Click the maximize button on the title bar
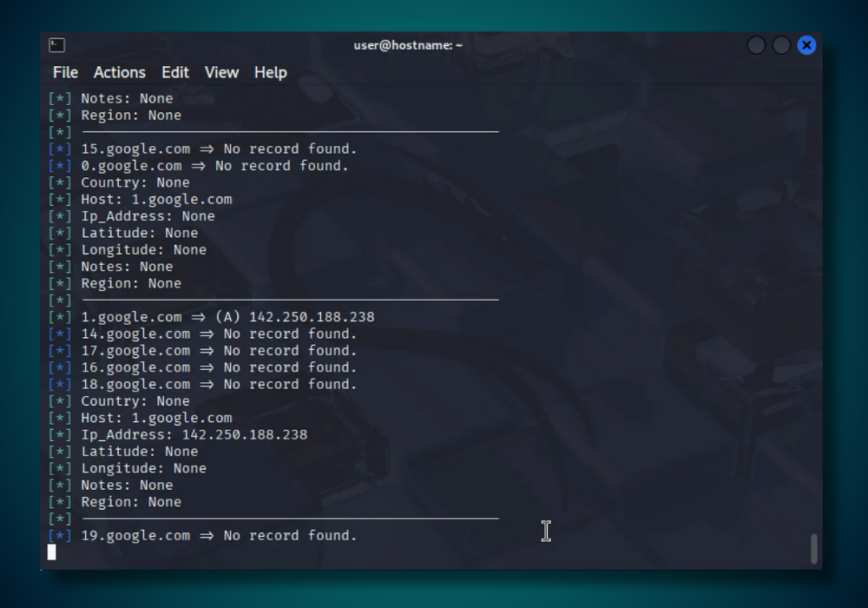Viewport: 868px width, 608px height. (x=782, y=45)
